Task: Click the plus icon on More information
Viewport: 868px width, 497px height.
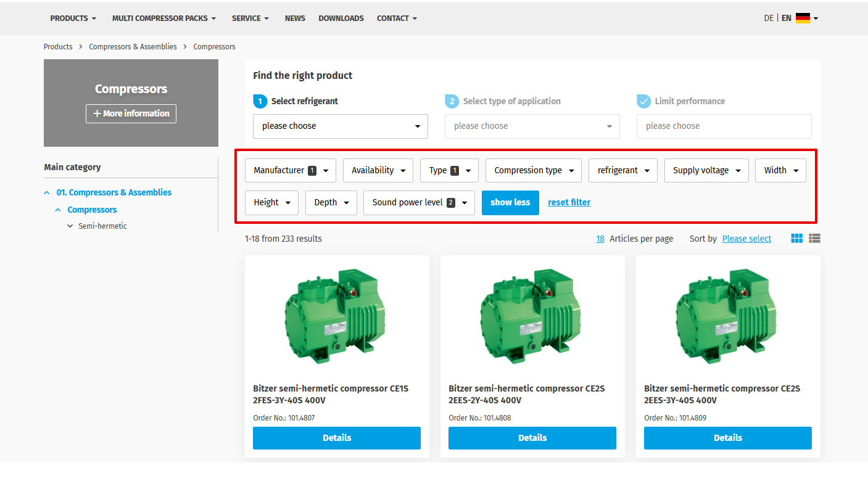Action: tap(97, 113)
